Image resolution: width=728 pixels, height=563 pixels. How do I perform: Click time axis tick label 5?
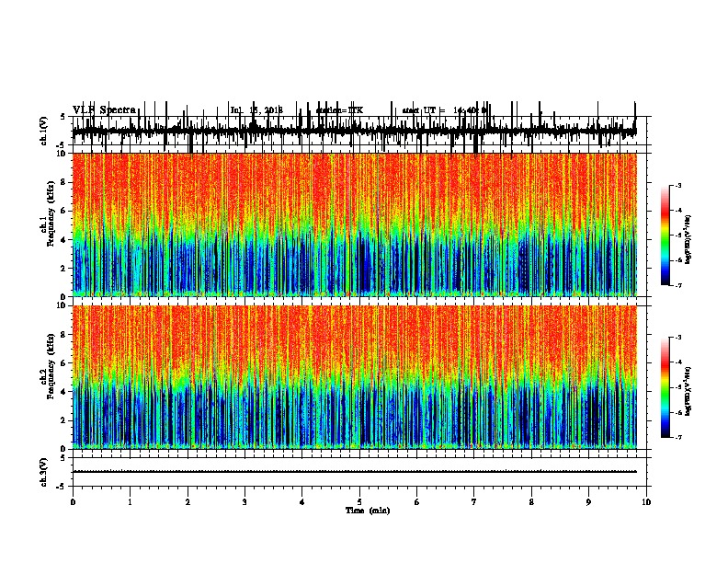[x=359, y=502]
